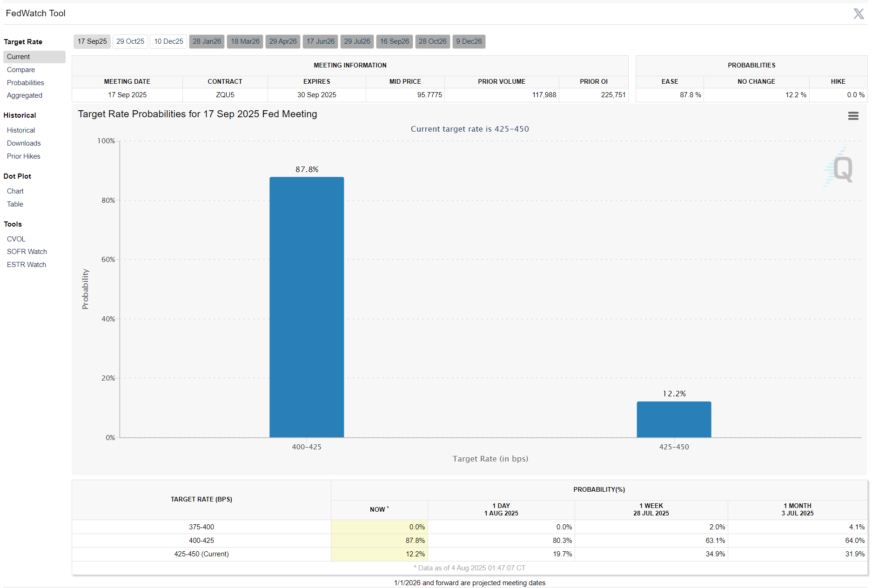872x588 pixels.
Task: Open the CVOL tool
Action: [x=16, y=239]
